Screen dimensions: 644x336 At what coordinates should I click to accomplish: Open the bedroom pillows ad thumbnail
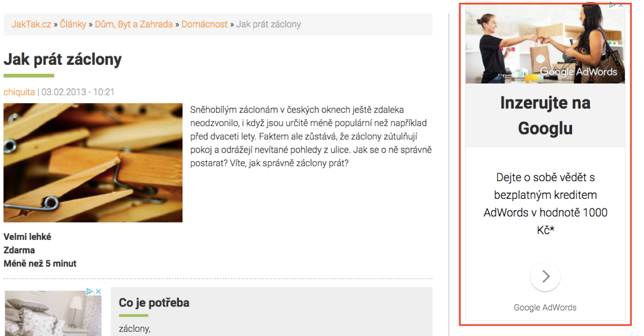tap(53, 313)
